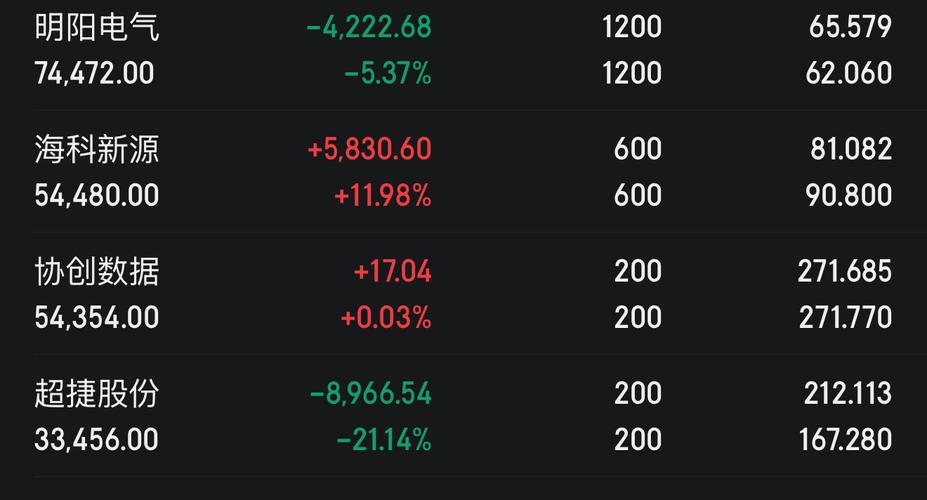This screenshot has height=500, width=927.
Task: Click the market value 33,456.00
Action: tap(97, 440)
